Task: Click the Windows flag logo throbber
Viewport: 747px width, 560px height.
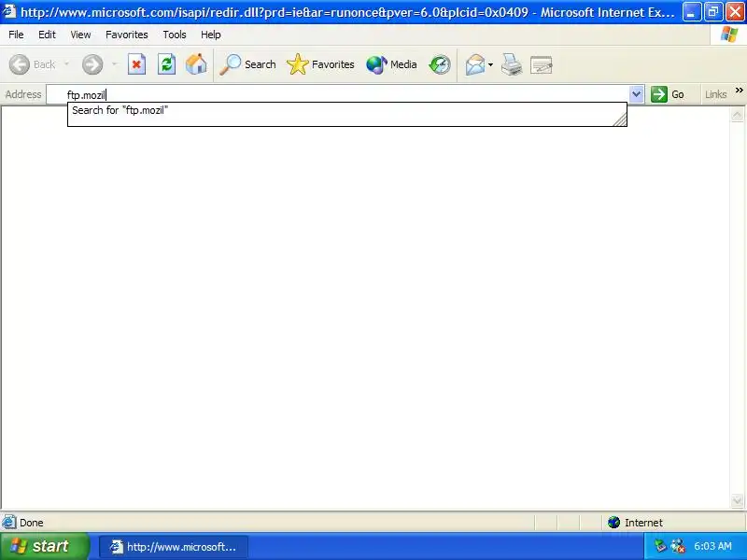Action: (x=729, y=35)
